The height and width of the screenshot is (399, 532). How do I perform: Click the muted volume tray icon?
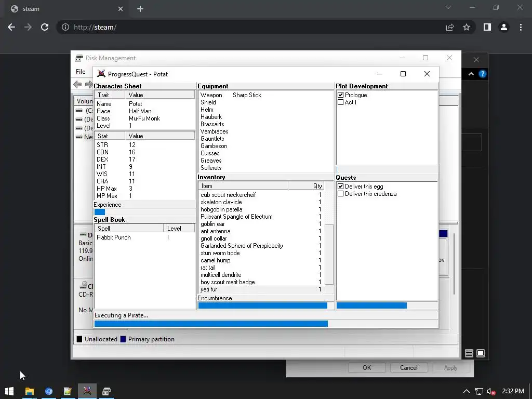pyautogui.click(x=491, y=391)
